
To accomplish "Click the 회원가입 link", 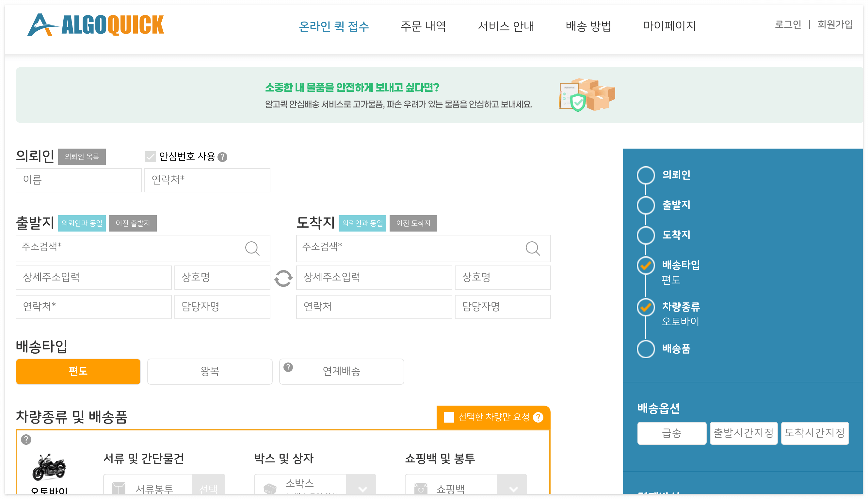I will [x=835, y=24].
